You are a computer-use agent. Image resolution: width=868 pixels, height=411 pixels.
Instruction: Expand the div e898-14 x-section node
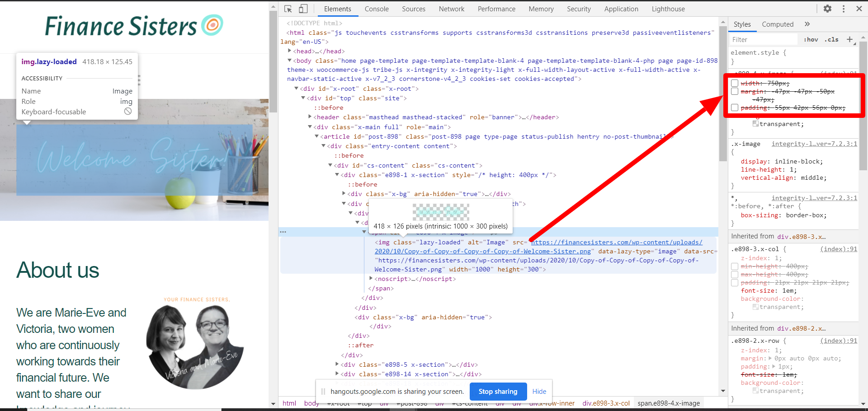(337, 374)
